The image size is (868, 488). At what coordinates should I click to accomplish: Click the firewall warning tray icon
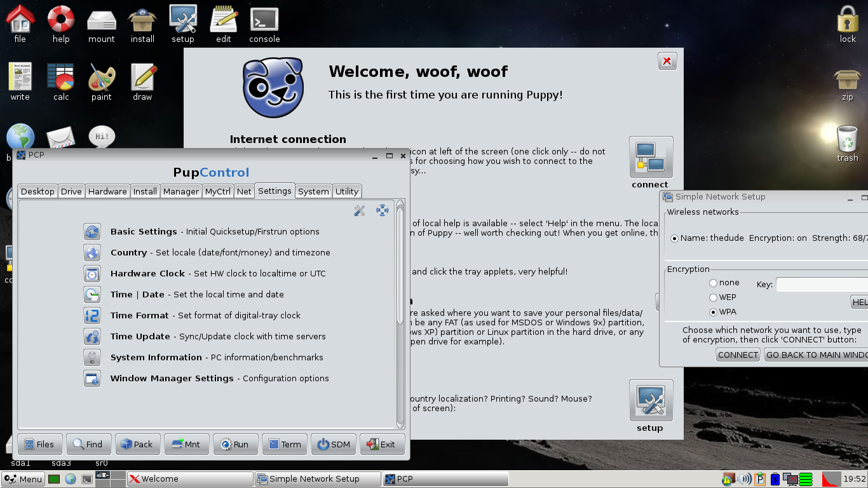coord(729,478)
